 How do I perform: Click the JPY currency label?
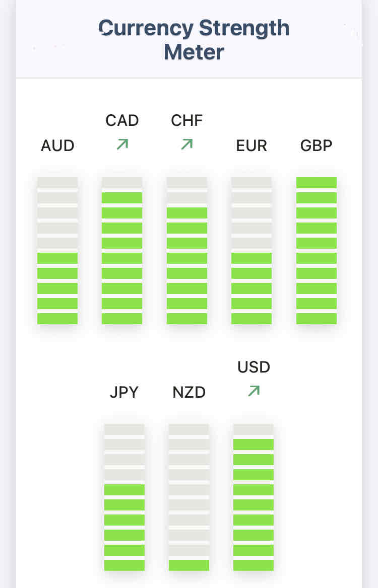click(x=124, y=393)
